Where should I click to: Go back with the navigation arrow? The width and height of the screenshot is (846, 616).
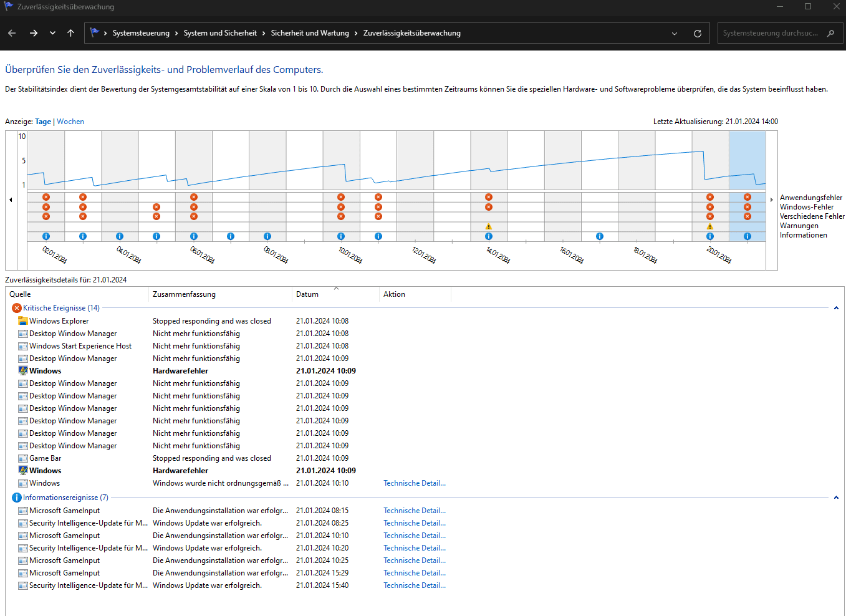click(12, 33)
